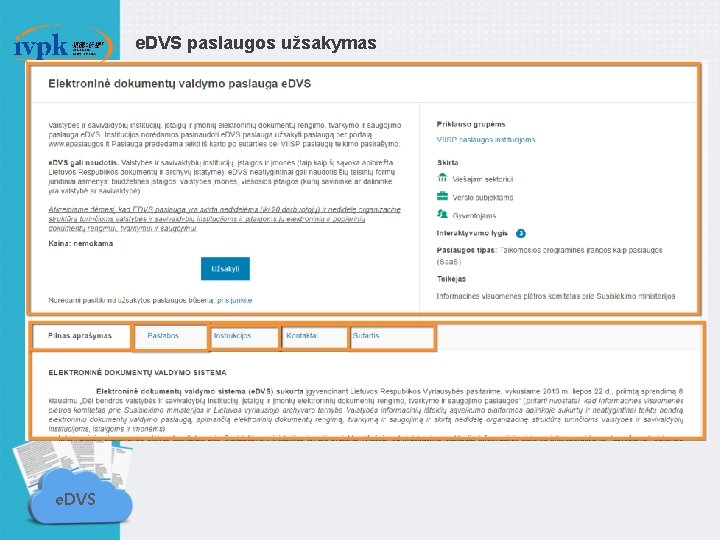
Task: Open the Pilnas aprašymas tab
Action: tap(80, 336)
